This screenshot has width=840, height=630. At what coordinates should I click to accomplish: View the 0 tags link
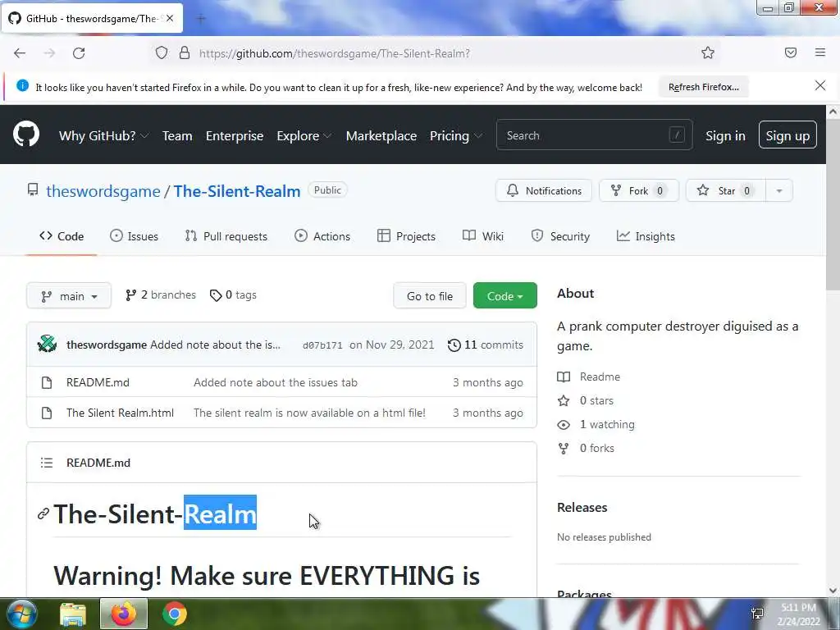(233, 295)
